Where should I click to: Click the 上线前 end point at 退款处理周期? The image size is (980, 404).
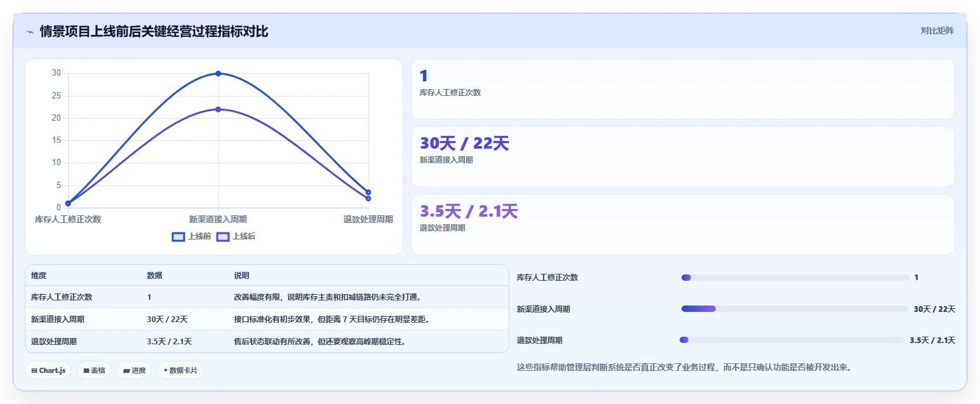(368, 192)
